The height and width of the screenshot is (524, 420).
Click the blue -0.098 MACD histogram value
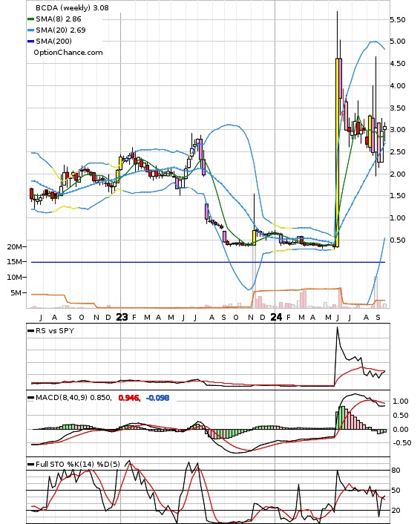(158, 398)
